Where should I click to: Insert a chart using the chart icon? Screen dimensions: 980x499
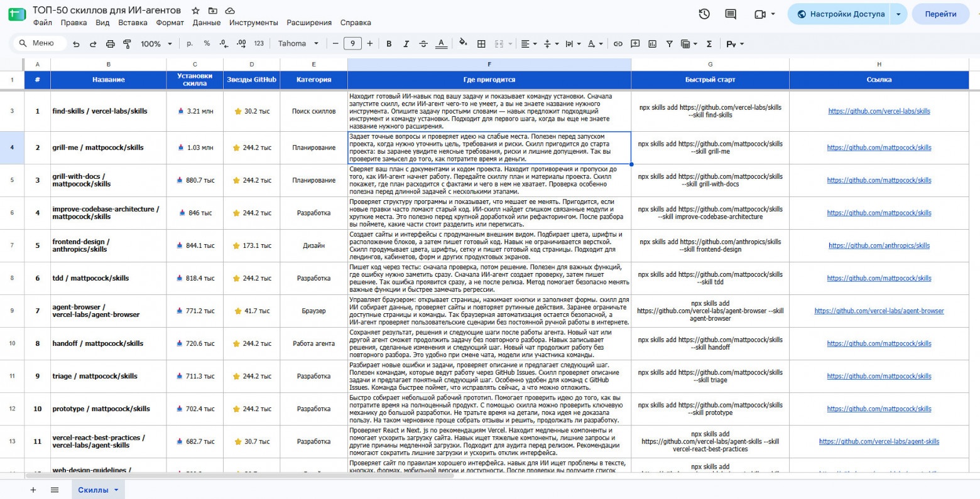[x=652, y=44]
